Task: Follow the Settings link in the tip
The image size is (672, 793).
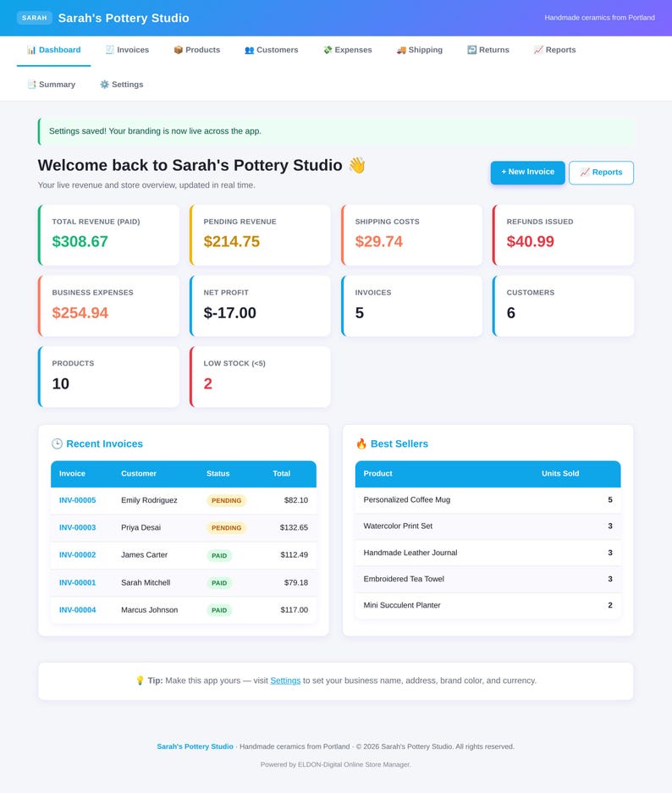Action: 285,680
